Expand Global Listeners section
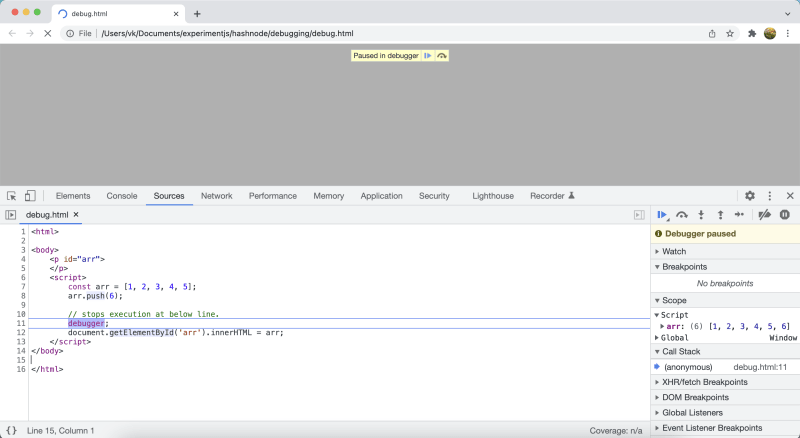Image resolution: width=800 pixels, height=438 pixels. (x=725, y=412)
